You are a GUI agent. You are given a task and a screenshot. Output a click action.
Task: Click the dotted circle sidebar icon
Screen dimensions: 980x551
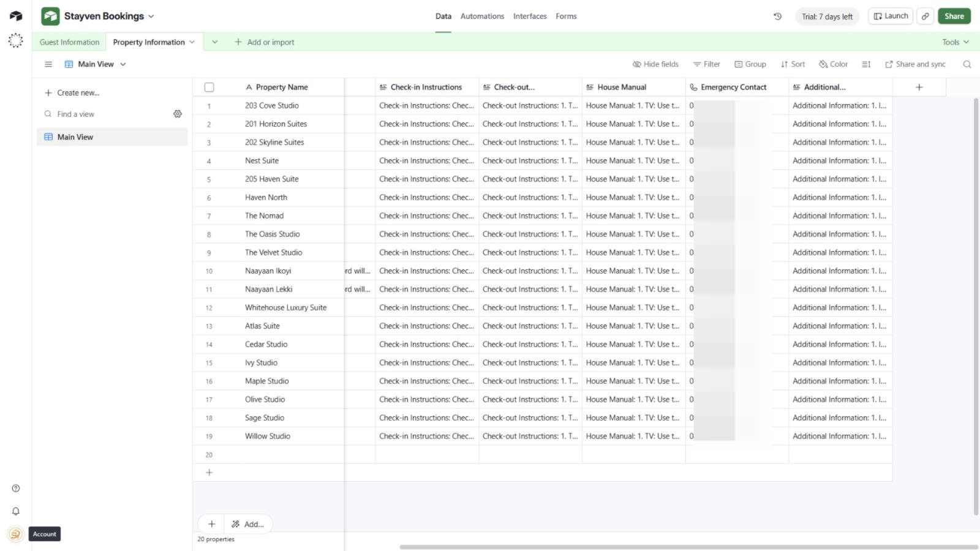pos(16,41)
